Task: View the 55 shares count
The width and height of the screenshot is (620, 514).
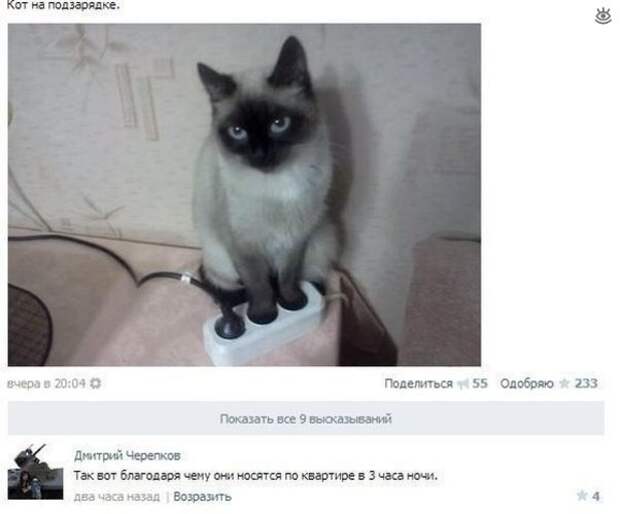Action: click(x=480, y=384)
